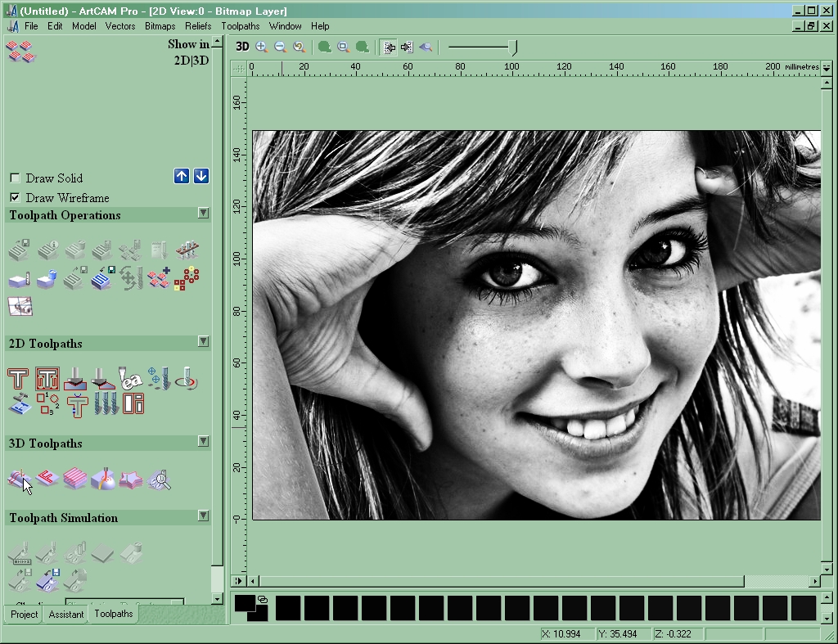Tick the Draw Solid checkbox

(x=15, y=178)
